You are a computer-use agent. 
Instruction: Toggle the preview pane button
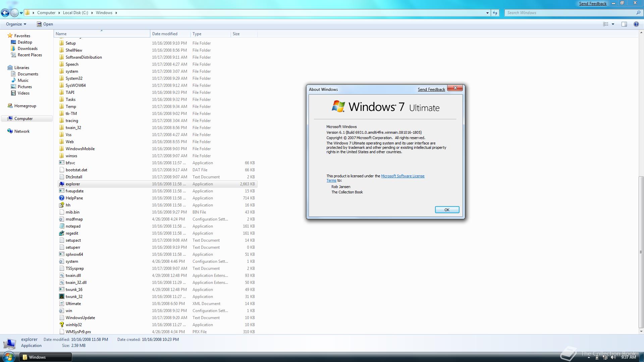(x=624, y=24)
